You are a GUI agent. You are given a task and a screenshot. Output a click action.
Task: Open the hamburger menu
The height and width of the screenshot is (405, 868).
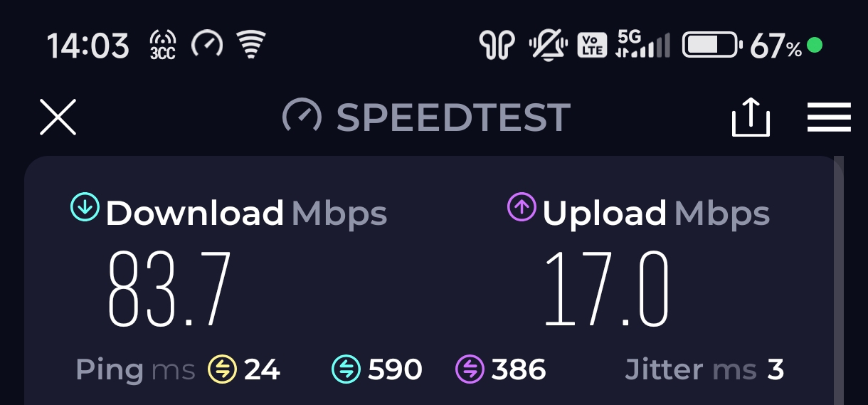tap(829, 117)
